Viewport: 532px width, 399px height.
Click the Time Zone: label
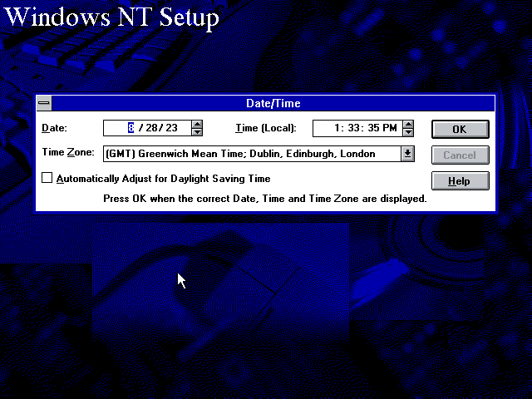pyautogui.click(x=68, y=152)
